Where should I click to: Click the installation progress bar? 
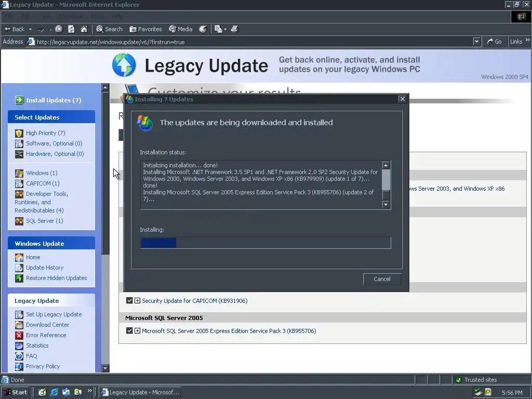[265, 243]
